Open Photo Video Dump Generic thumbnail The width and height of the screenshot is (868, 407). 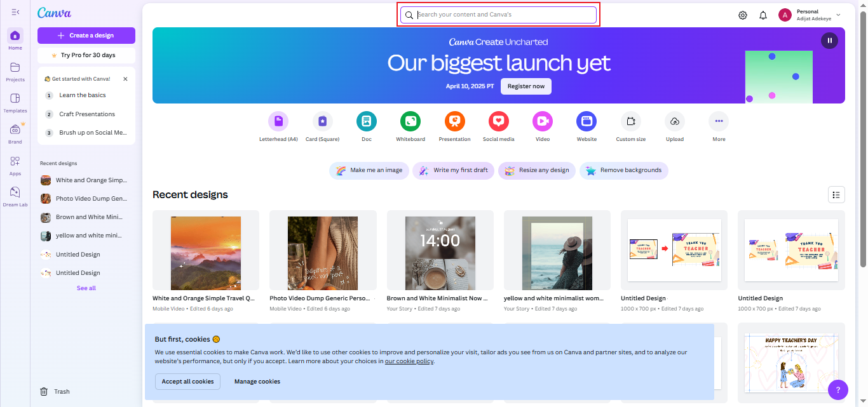click(323, 250)
